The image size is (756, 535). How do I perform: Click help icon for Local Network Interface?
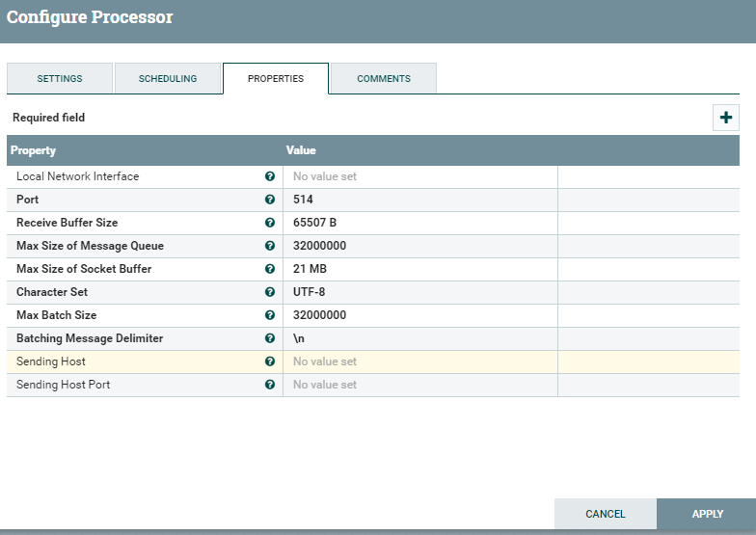(270, 176)
